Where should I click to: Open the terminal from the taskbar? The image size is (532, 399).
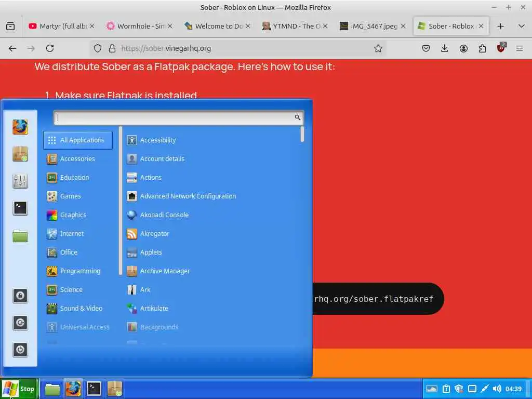pos(94,389)
